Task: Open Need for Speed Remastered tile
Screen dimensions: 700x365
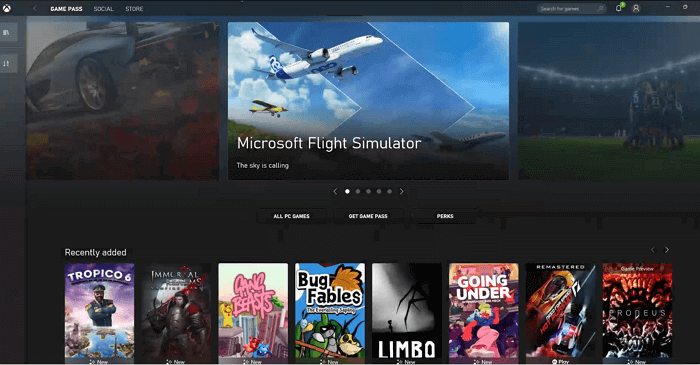Action: click(561, 312)
